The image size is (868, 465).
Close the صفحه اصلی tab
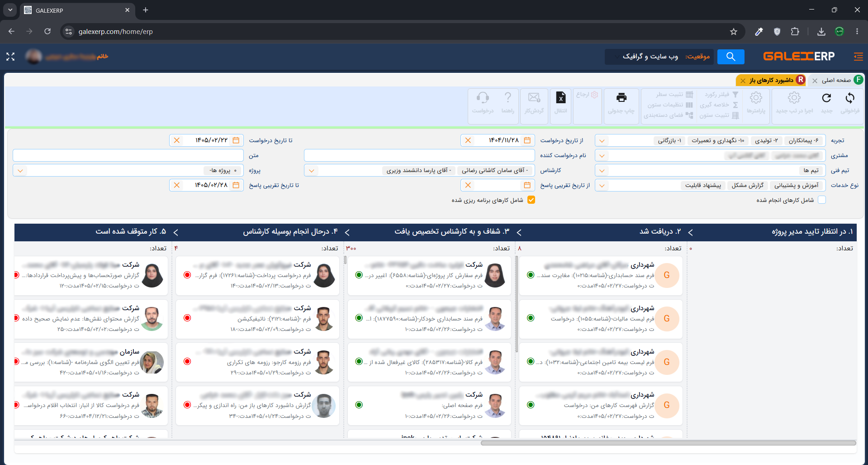pyautogui.click(x=815, y=81)
